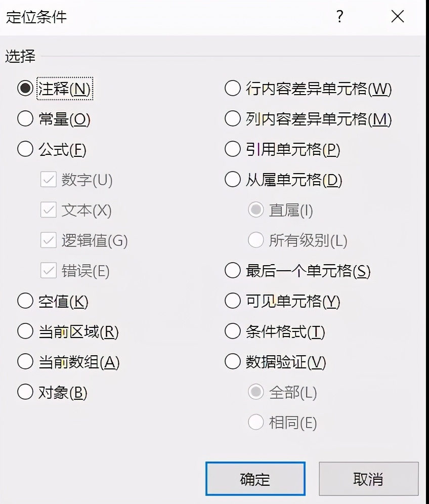Toggle the 文本 checkbox
Viewport: 429px width, 504px height.
point(49,211)
